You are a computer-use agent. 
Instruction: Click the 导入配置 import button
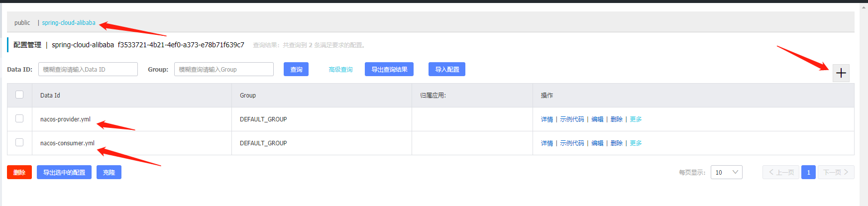(447, 69)
